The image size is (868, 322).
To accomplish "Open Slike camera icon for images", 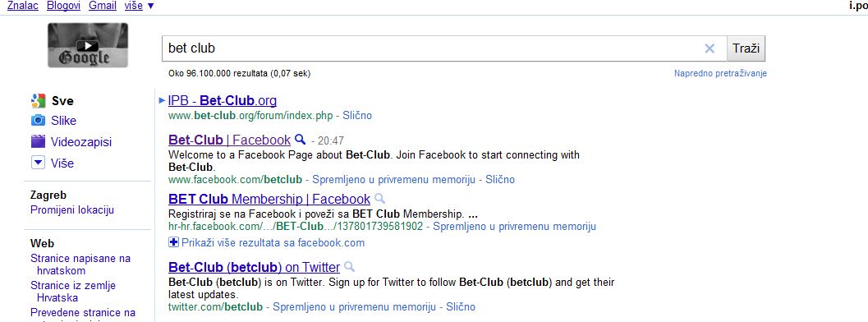I will (x=39, y=121).
